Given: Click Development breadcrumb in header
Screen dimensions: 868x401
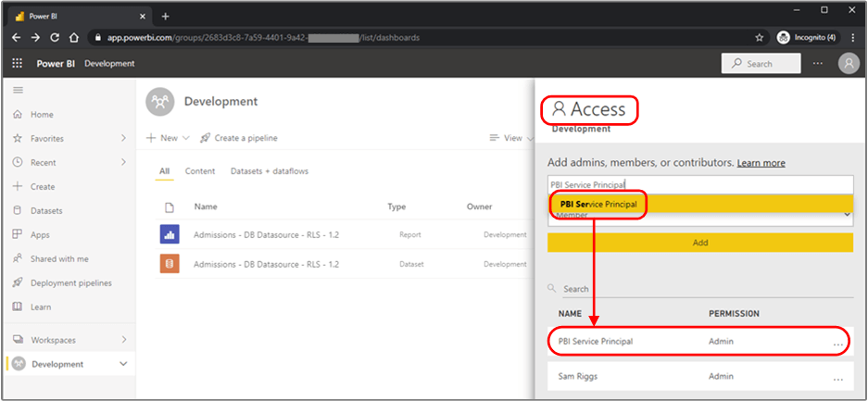Looking at the screenshot, I should click(x=109, y=64).
